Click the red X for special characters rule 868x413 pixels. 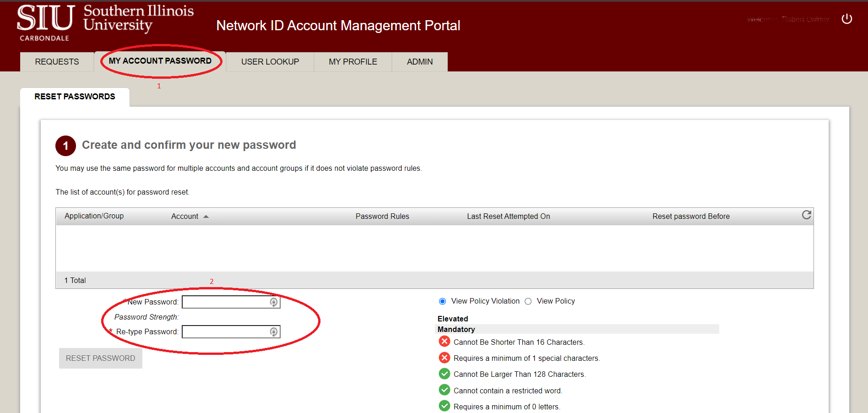point(444,358)
